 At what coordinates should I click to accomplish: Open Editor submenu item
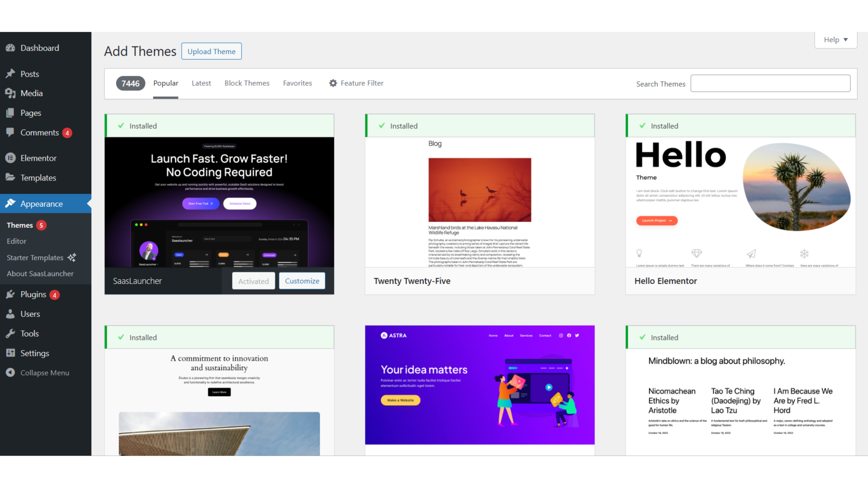(16, 241)
